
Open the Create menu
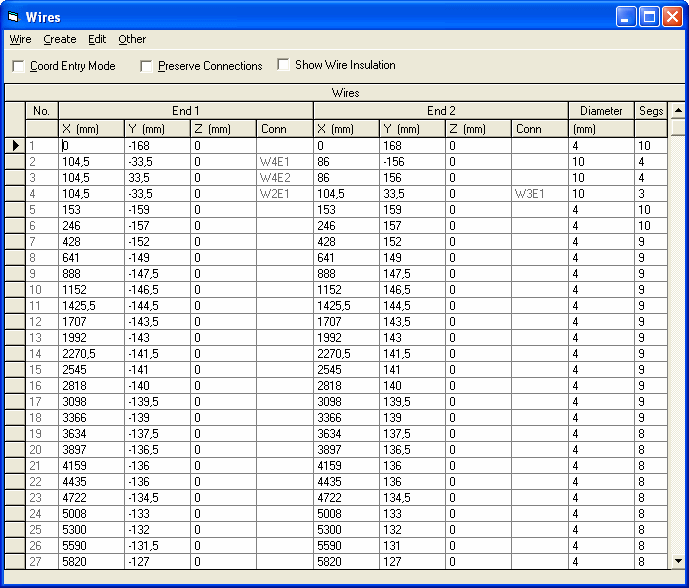(60, 39)
